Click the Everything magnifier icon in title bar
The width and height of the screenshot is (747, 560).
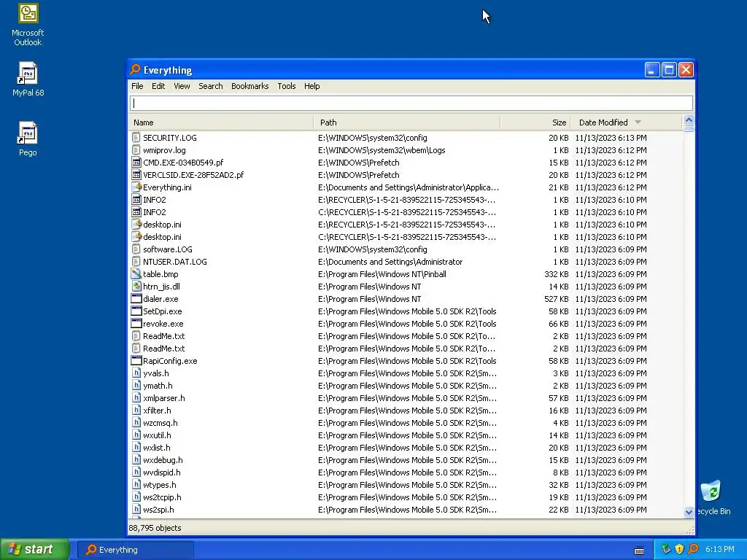(135, 69)
